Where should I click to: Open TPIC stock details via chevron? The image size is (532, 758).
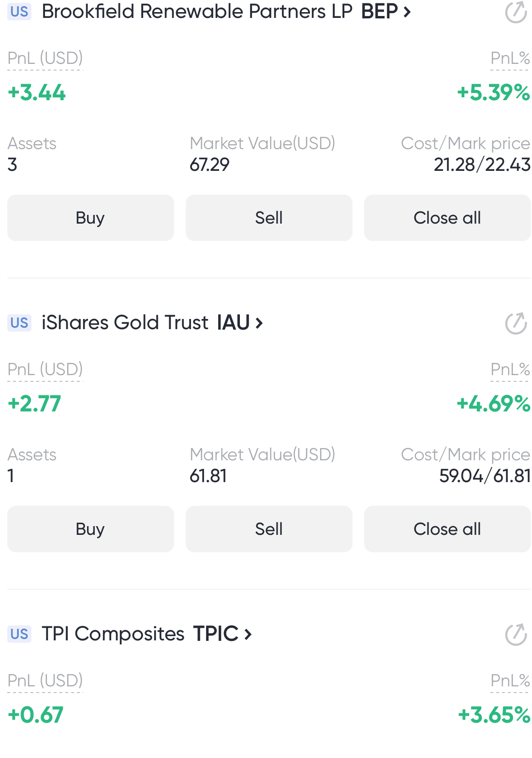pos(248,634)
